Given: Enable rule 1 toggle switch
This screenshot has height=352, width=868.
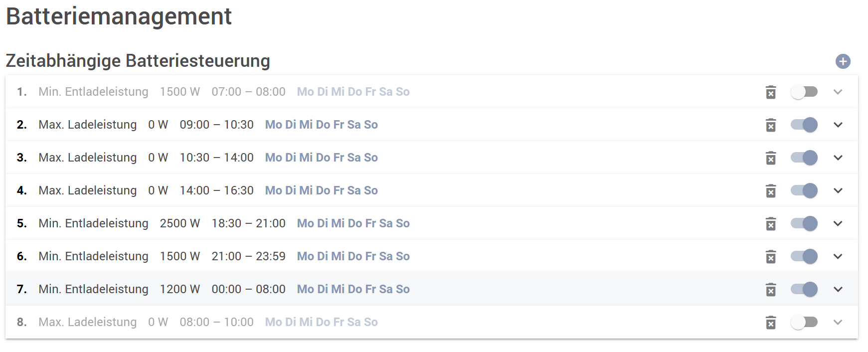Looking at the screenshot, I should (x=804, y=92).
